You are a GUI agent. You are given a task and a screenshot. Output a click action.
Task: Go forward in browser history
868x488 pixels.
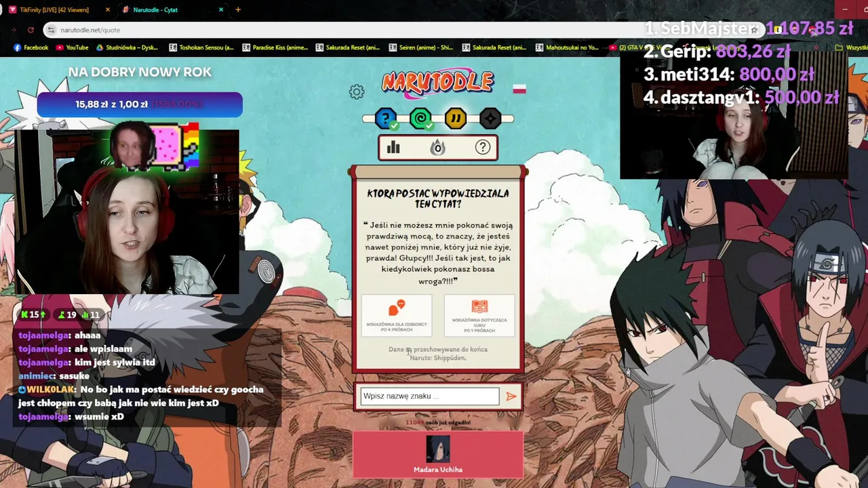14,30
